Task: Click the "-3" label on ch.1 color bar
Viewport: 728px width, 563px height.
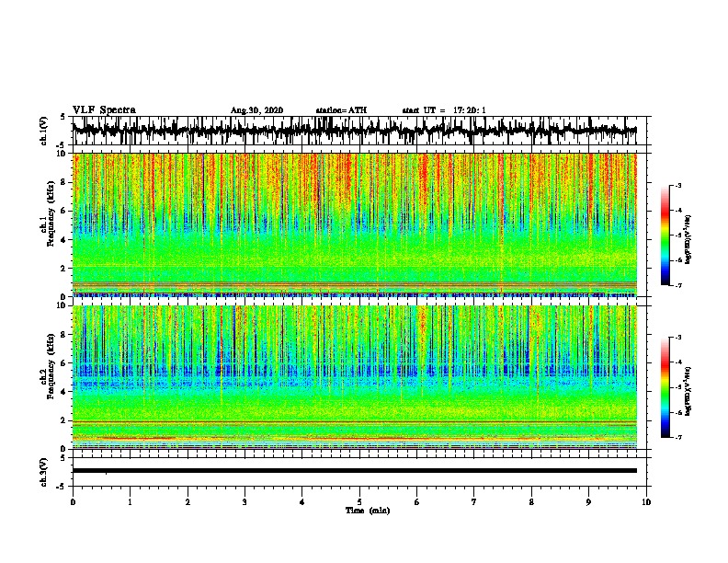Action: (678, 186)
